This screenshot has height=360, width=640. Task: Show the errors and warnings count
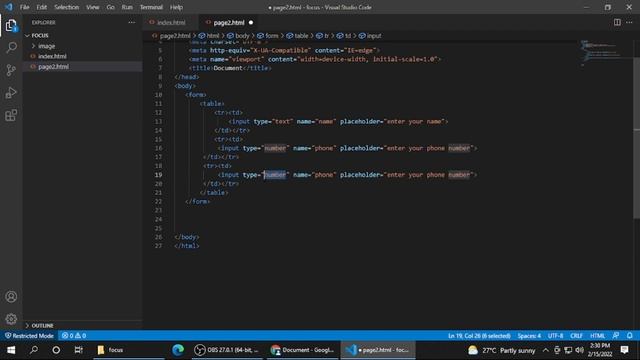point(74,336)
